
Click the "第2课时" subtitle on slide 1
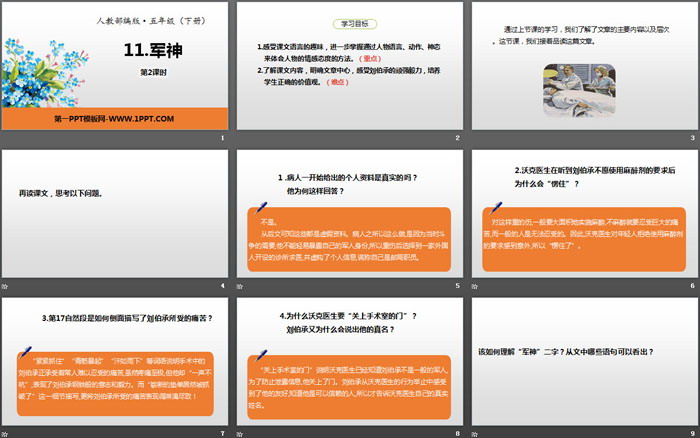click(153, 72)
